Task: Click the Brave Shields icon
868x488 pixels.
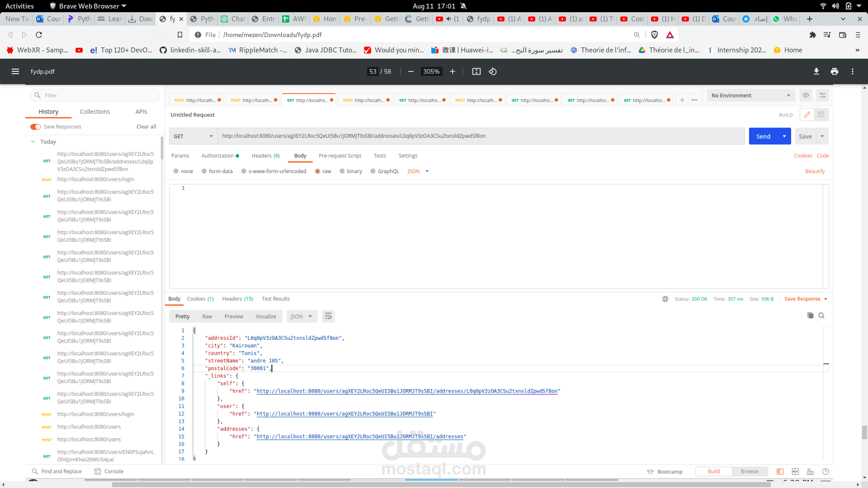Action: point(654,35)
